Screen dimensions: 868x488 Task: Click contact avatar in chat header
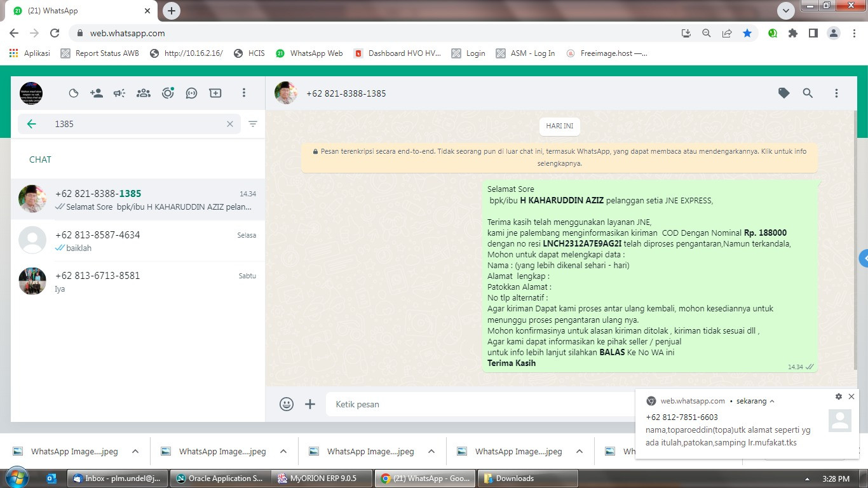pos(286,93)
